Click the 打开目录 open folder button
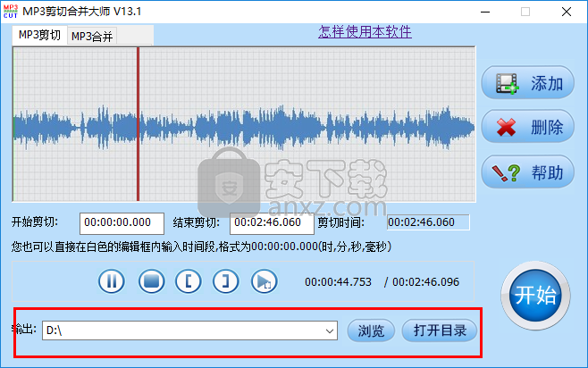 click(x=440, y=330)
